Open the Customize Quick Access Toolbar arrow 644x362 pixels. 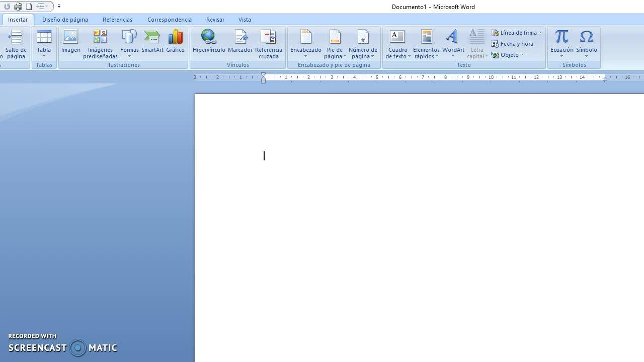click(59, 7)
